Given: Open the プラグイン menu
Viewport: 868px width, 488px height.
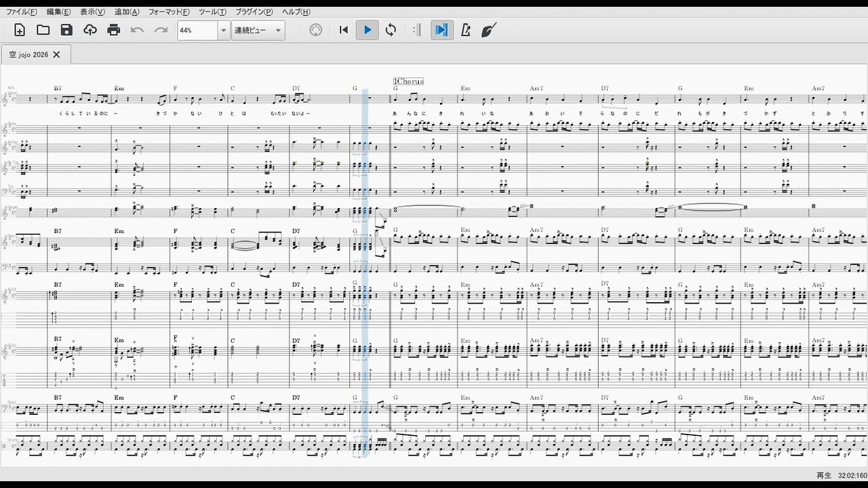Looking at the screenshot, I should pyautogui.click(x=254, y=12).
